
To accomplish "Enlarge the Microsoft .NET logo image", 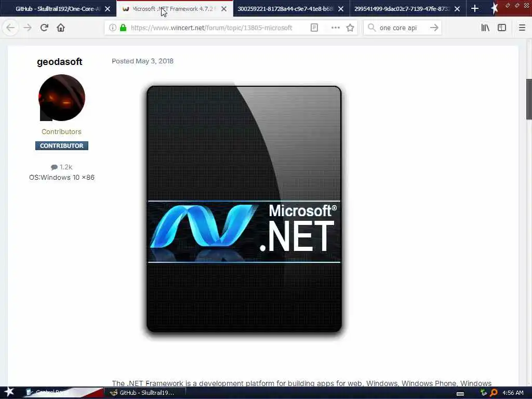I will [x=244, y=209].
